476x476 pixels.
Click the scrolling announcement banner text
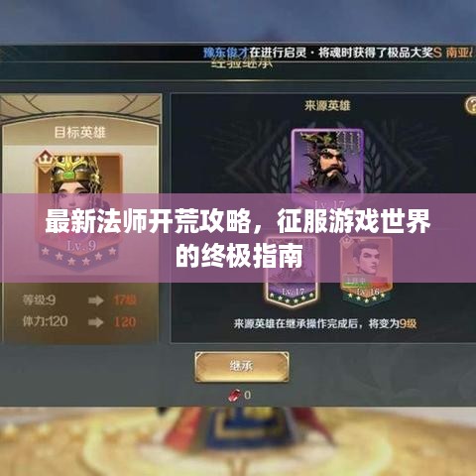[339, 53]
